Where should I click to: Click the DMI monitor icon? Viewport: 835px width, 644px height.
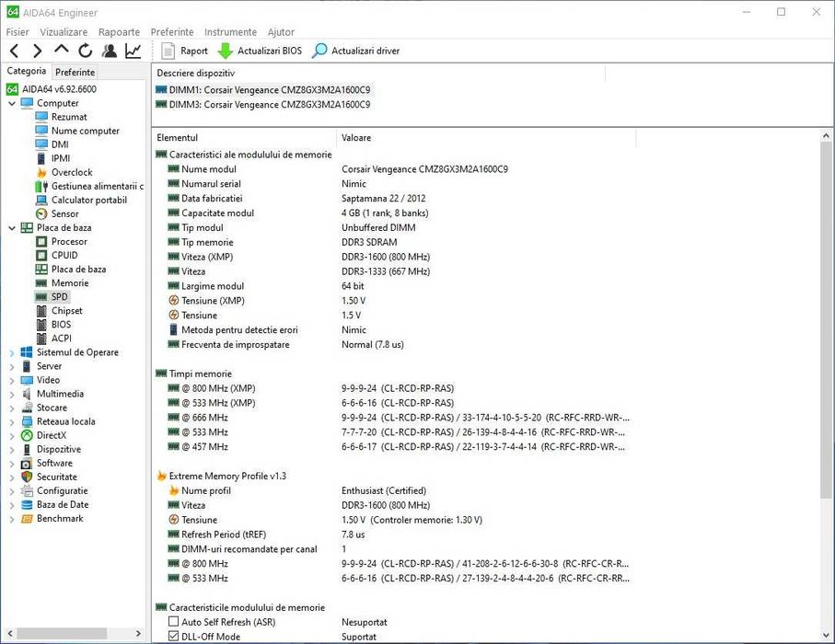pyautogui.click(x=41, y=144)
